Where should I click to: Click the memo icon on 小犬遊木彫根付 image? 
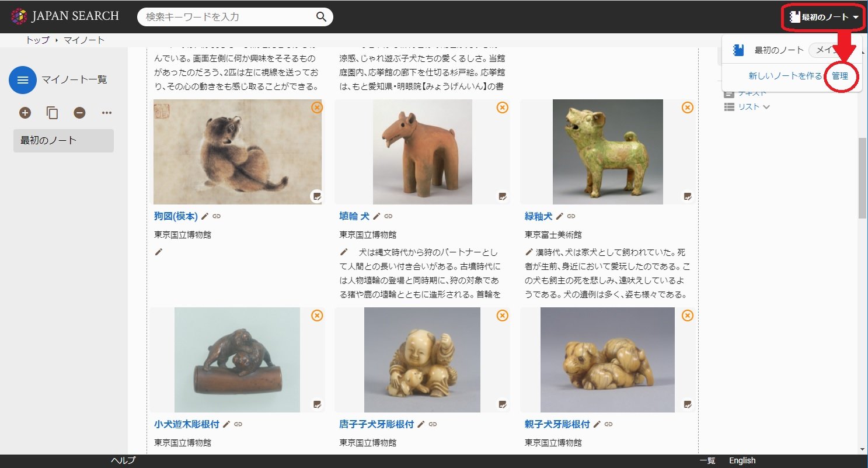point(316,404)
